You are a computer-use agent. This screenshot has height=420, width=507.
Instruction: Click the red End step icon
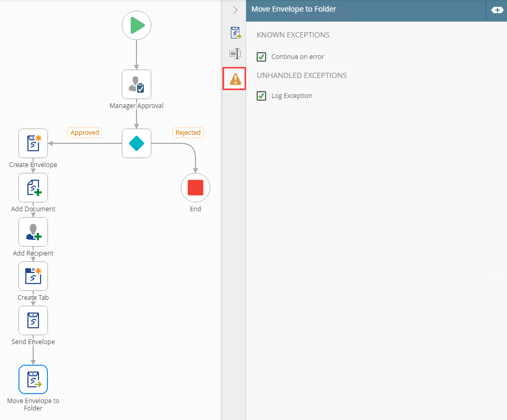(196, 188)
